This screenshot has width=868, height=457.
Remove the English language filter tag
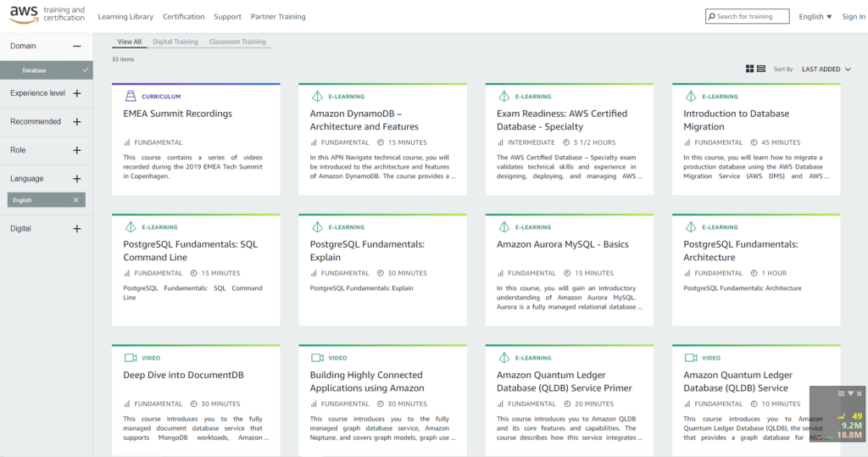[75, 200]
